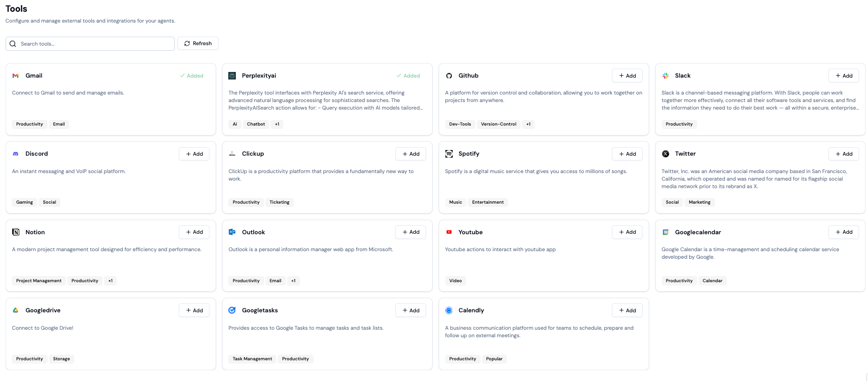Add the Googledrive tool

point(194,310)
